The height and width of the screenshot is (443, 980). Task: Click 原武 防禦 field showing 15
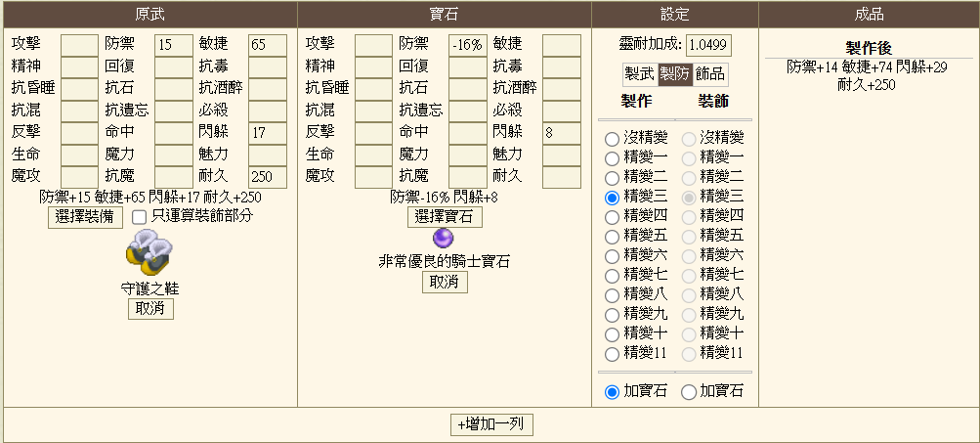coord(174,45)
